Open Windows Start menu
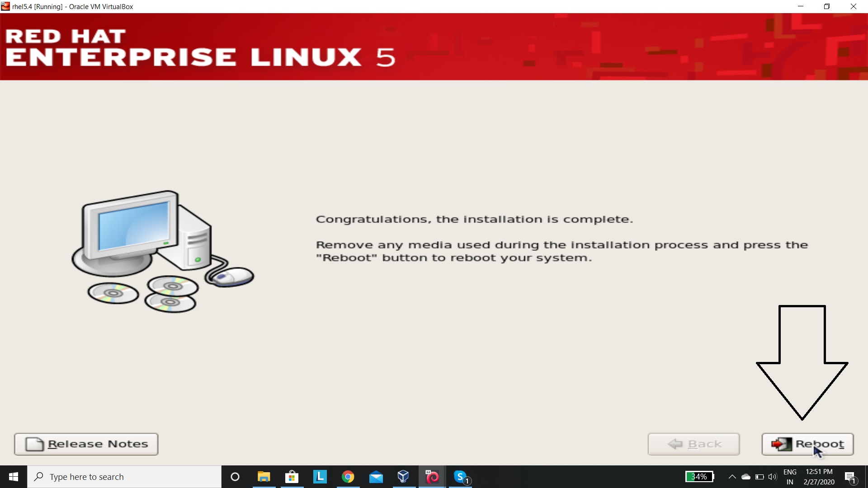The width and height of the screenshot is (868, 488). [13, 477]
